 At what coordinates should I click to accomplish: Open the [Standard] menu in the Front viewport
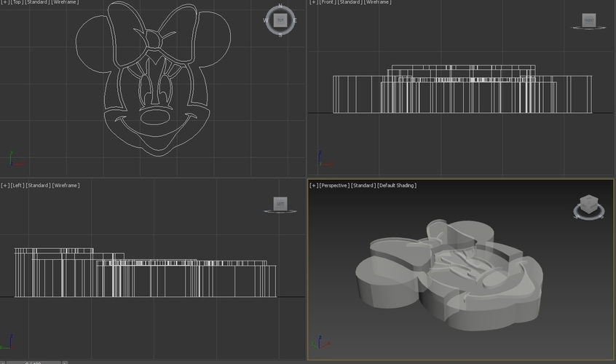350,2
